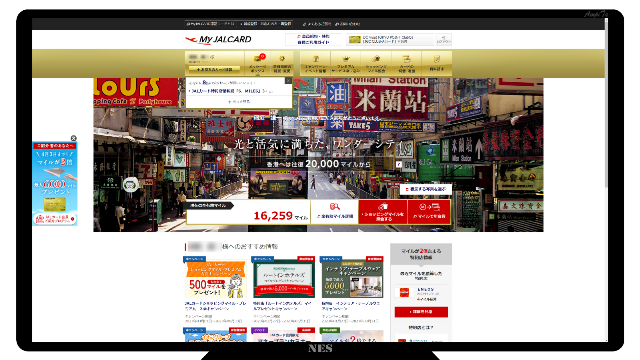640x360 pixels.
Task: Click the My JALCARD logo
Action: [218, 40]
